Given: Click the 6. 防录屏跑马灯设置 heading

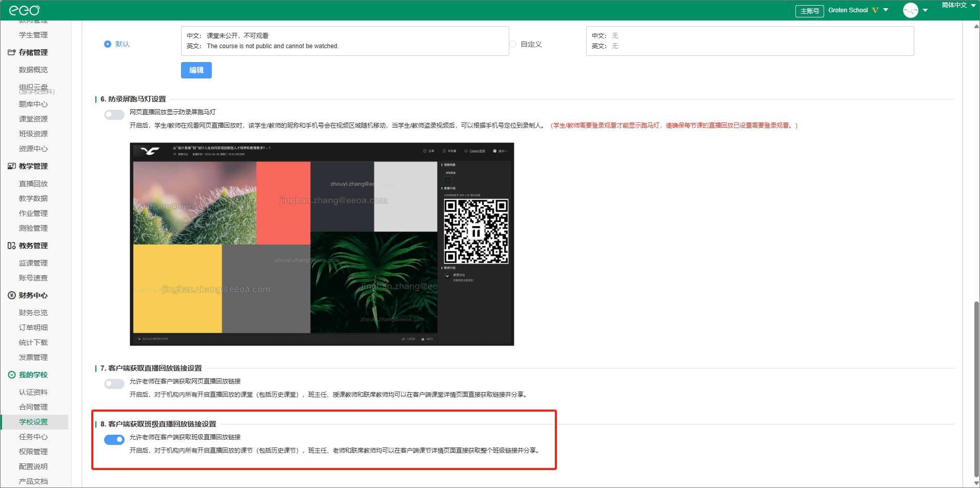Looking at the screenshot, I should pos(133,99).
